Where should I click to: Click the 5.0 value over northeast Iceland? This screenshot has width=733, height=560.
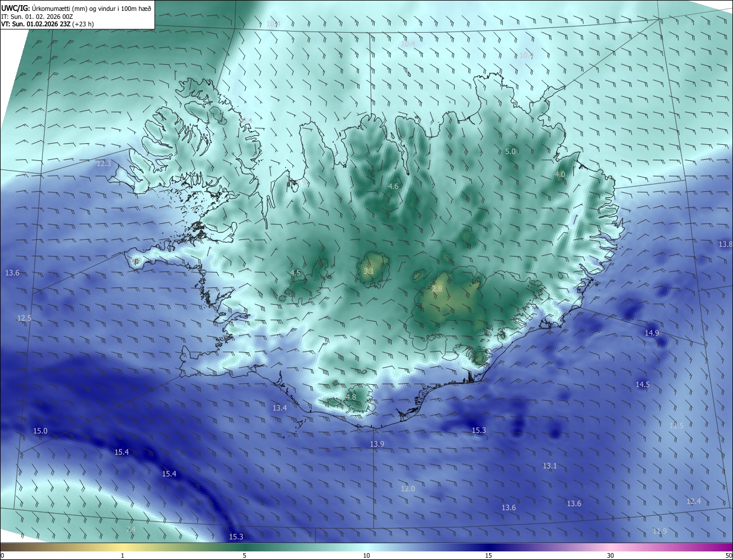pyautogui.click(x=511, y=151)
